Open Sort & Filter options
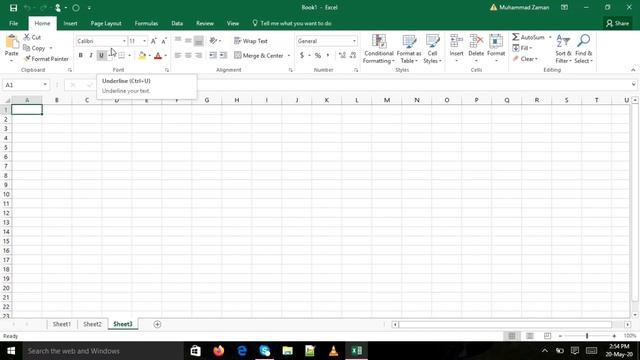 coord(563,49)
